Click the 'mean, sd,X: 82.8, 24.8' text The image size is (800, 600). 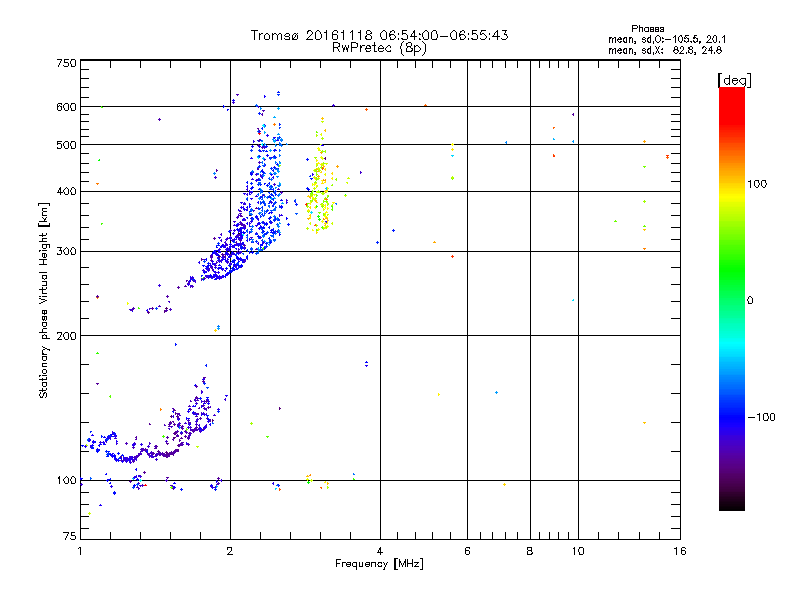pyautogui.click(x=665, y=50)
